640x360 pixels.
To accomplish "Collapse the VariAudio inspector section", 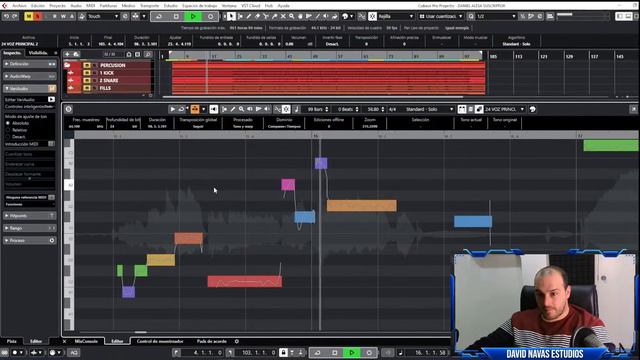I will 30,89.
